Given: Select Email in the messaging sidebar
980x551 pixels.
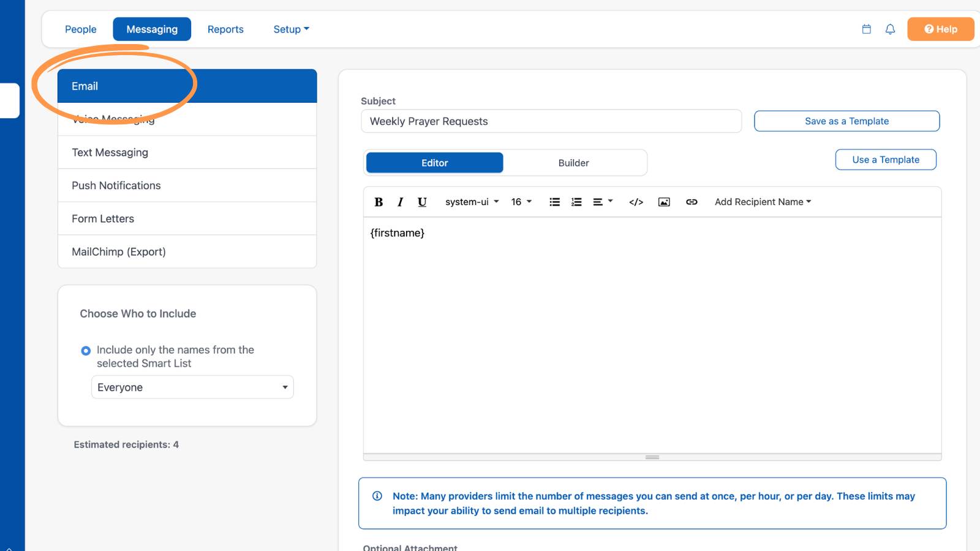Looking at the screenshot, I should point(187,86).
